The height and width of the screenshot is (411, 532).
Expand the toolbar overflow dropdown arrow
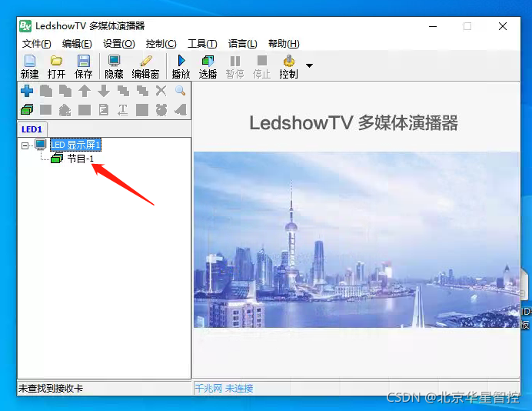309,65
